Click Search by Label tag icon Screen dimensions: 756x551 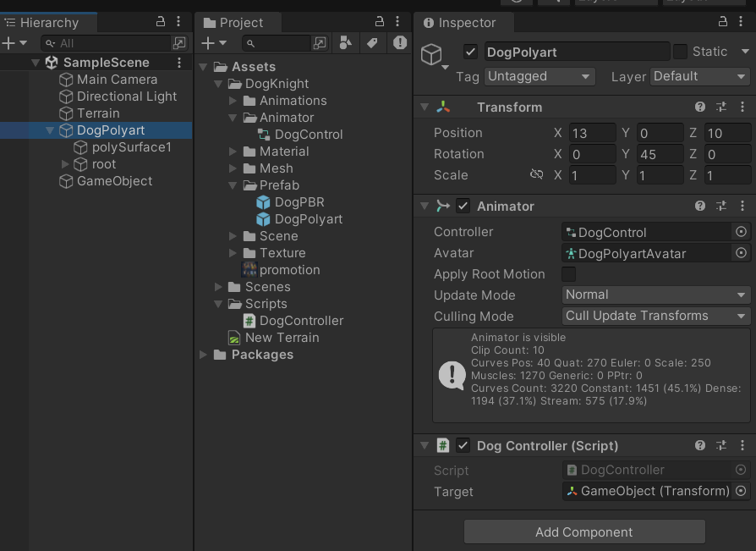[x=372, y=43]
